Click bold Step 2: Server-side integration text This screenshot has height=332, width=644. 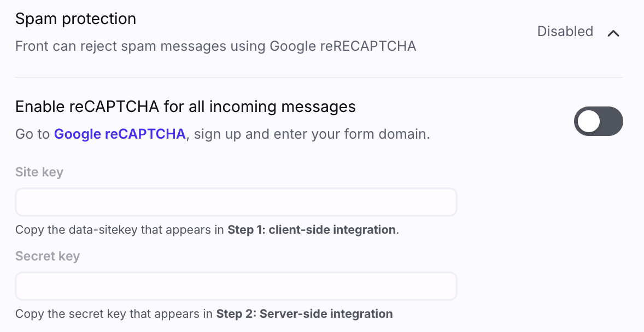(305, 314)
